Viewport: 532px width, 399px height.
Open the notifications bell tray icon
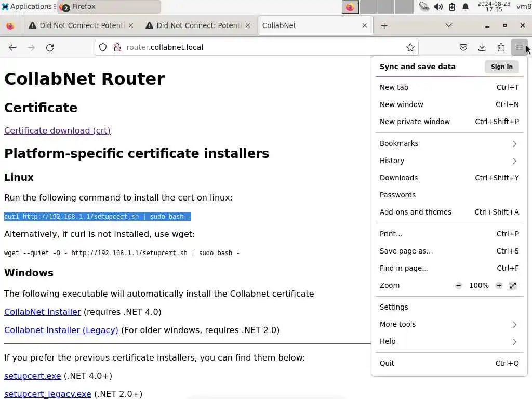pos(465,6)
